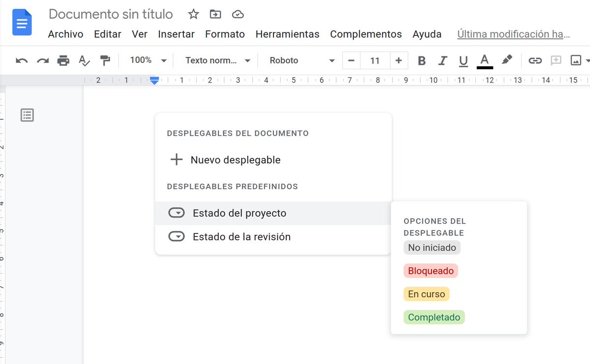
Task: Undo the last action
Action: [x=22, y=60]
